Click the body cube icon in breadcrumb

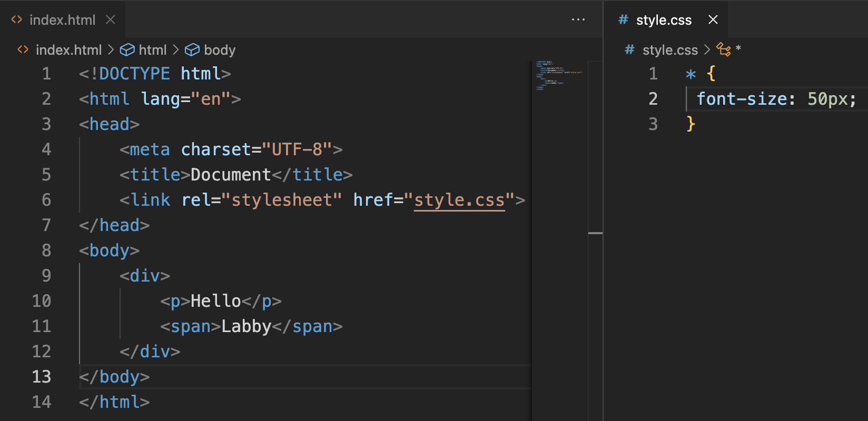tap(192, 50)
